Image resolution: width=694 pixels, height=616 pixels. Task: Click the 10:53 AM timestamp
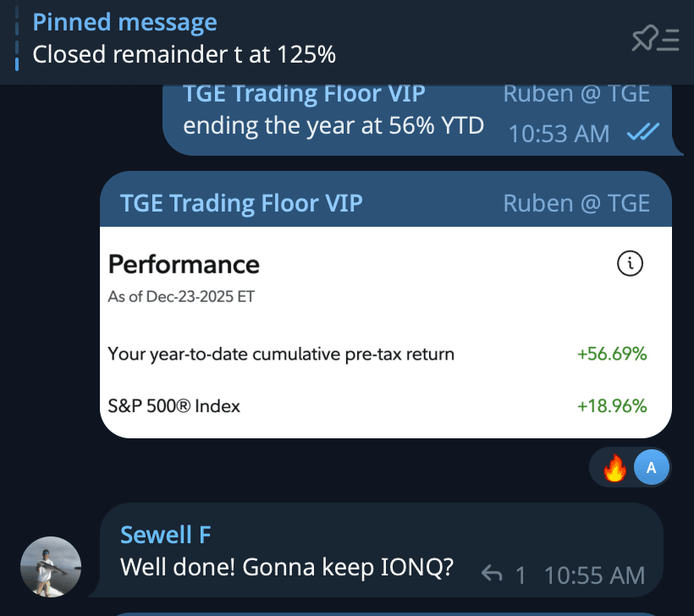pos(559,133)
